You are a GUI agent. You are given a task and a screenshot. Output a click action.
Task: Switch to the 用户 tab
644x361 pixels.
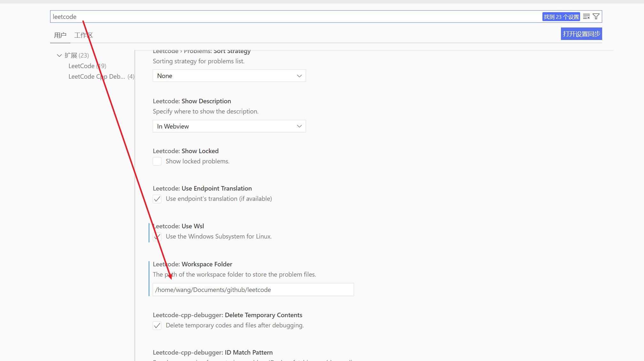tap(60, 35)
